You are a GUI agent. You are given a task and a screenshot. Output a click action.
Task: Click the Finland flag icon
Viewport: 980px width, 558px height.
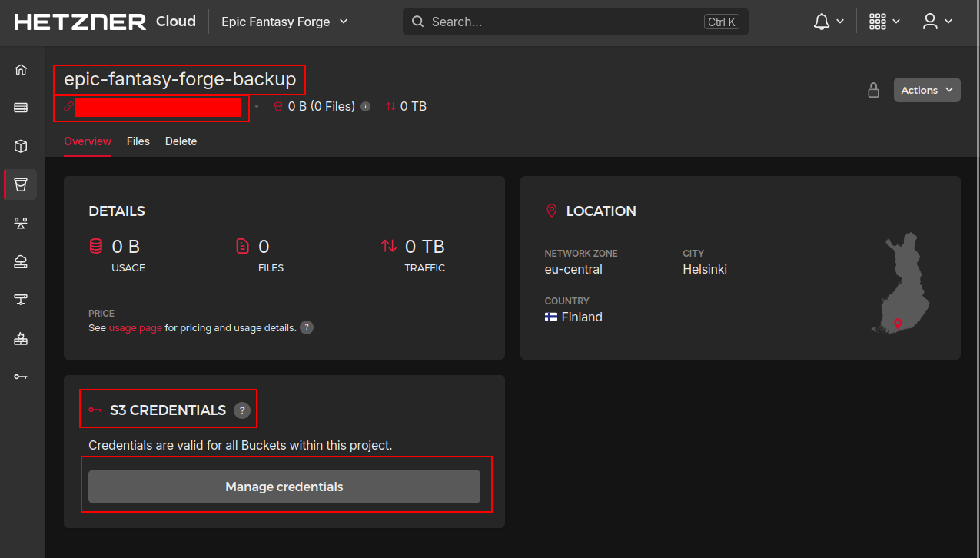pos(551,317)
